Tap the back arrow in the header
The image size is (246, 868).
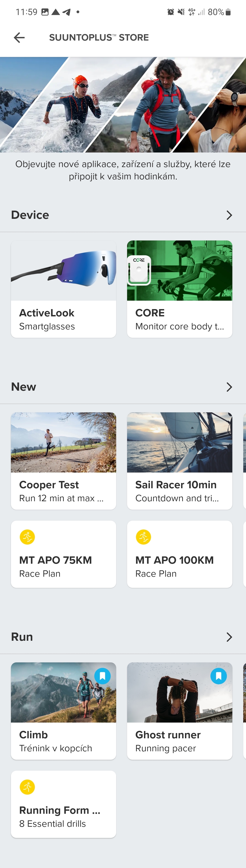(19, 37)
